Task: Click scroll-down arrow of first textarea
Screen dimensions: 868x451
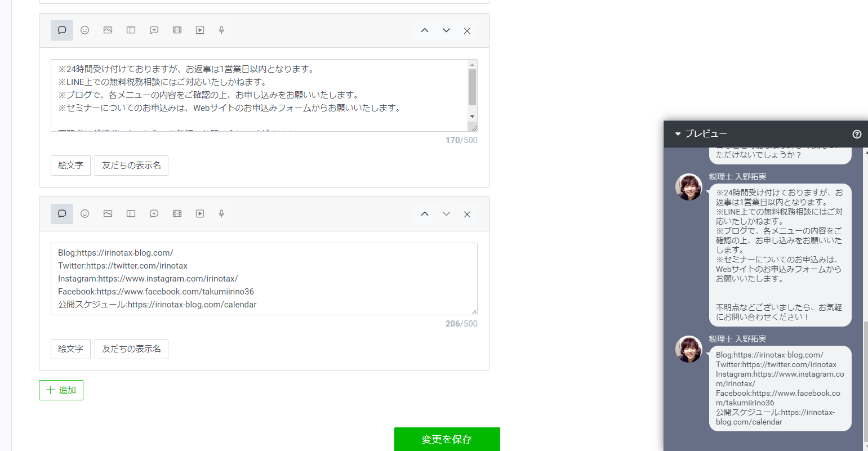Action: [x=473, y=117]
